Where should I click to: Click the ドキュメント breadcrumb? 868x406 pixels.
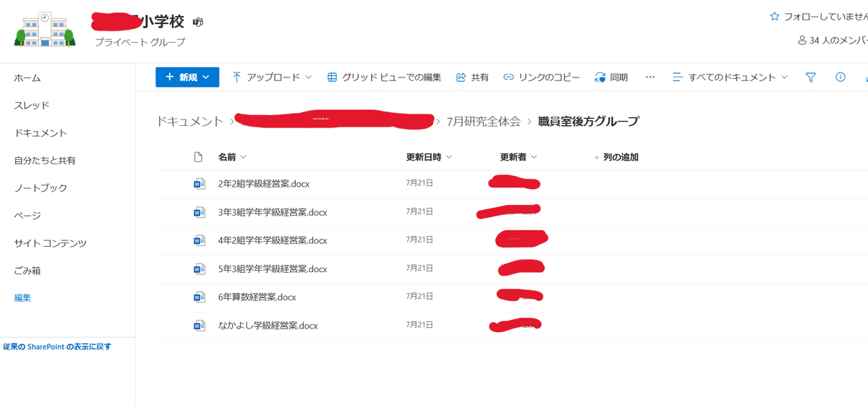(190, 122)
